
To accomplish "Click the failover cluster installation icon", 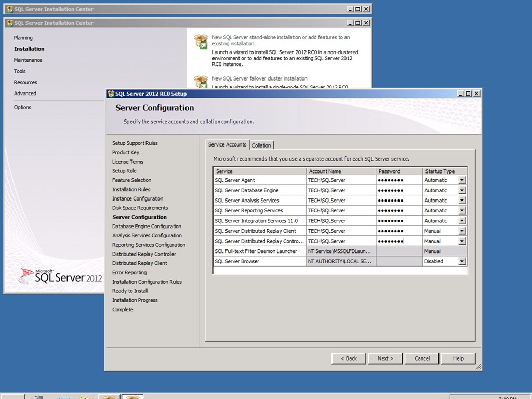I will 201,82.
